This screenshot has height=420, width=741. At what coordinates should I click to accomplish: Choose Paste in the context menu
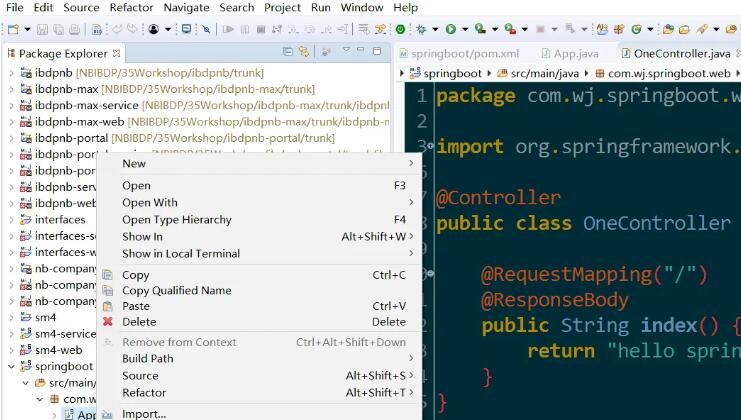click(259, 306)
